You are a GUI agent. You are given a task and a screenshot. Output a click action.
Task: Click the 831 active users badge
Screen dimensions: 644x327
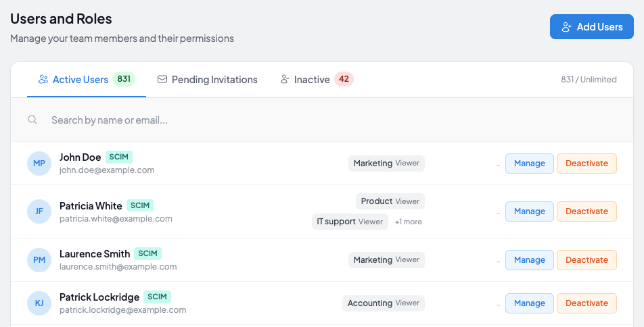(x=124, y=79)
